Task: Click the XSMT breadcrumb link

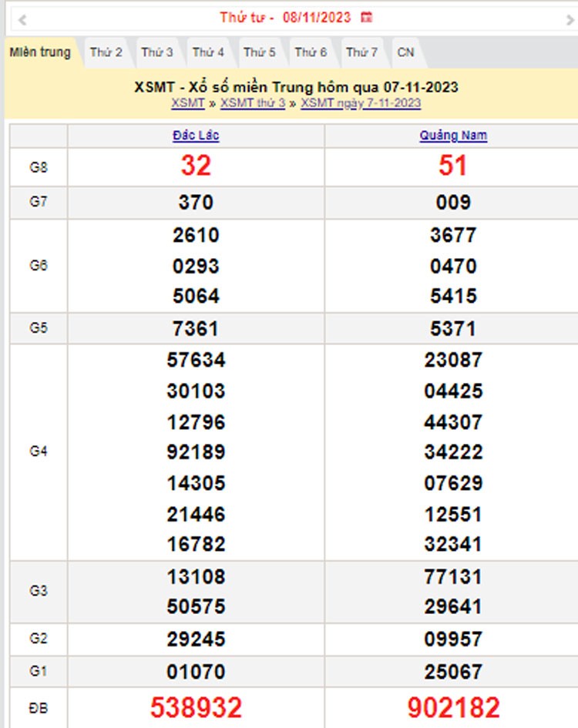Action: [x=188, y=102]
